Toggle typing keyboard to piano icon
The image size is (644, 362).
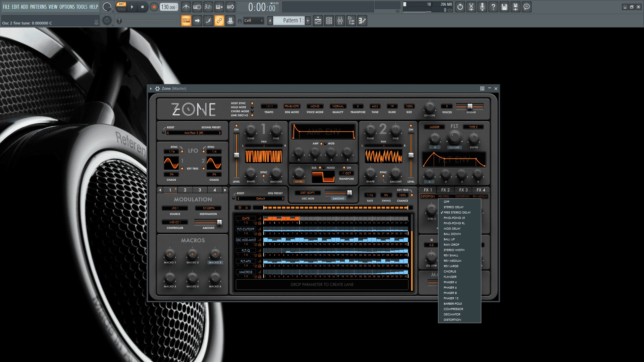pos(186,21)
